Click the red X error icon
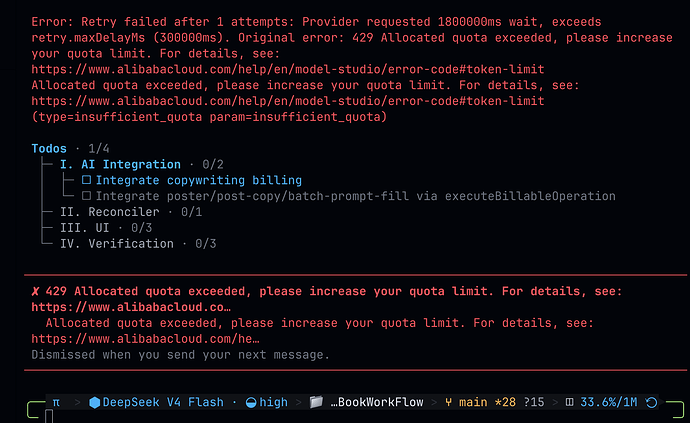Viewport: 690px width, 423px height. pyautogui.click(x=36, y=291)
